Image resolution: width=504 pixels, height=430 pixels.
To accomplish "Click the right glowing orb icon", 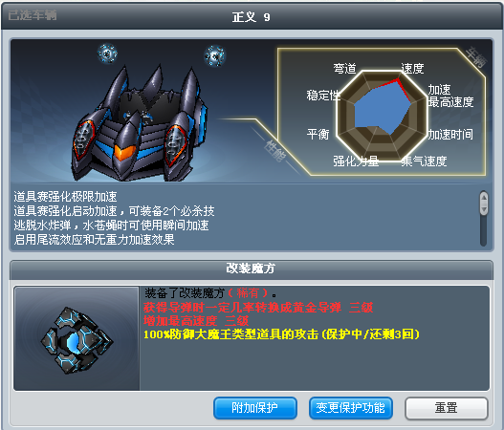I will point(215,55).
